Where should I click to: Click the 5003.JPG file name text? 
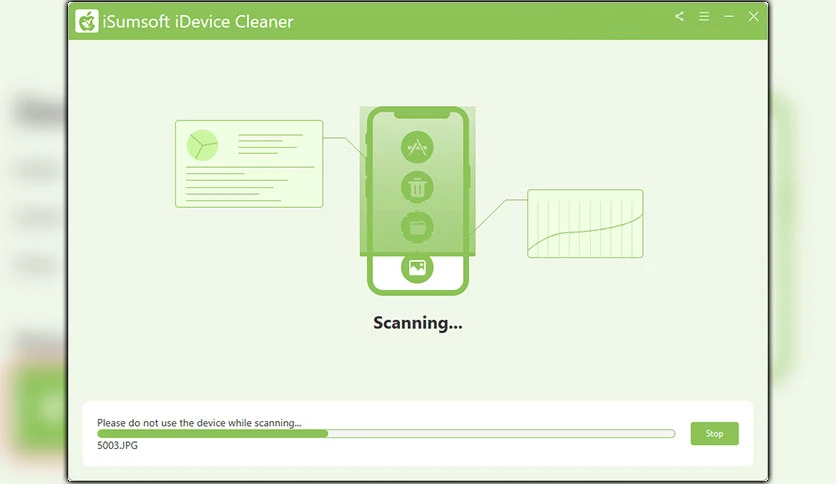tap(117, 446)
